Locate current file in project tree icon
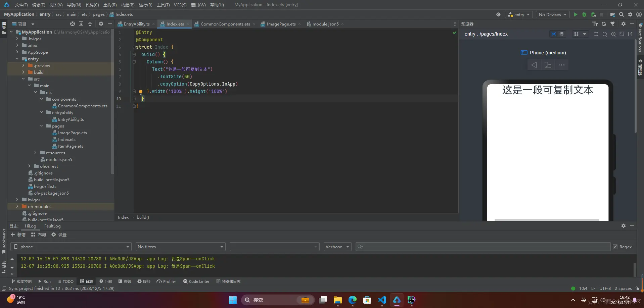 tap(73, 24)
